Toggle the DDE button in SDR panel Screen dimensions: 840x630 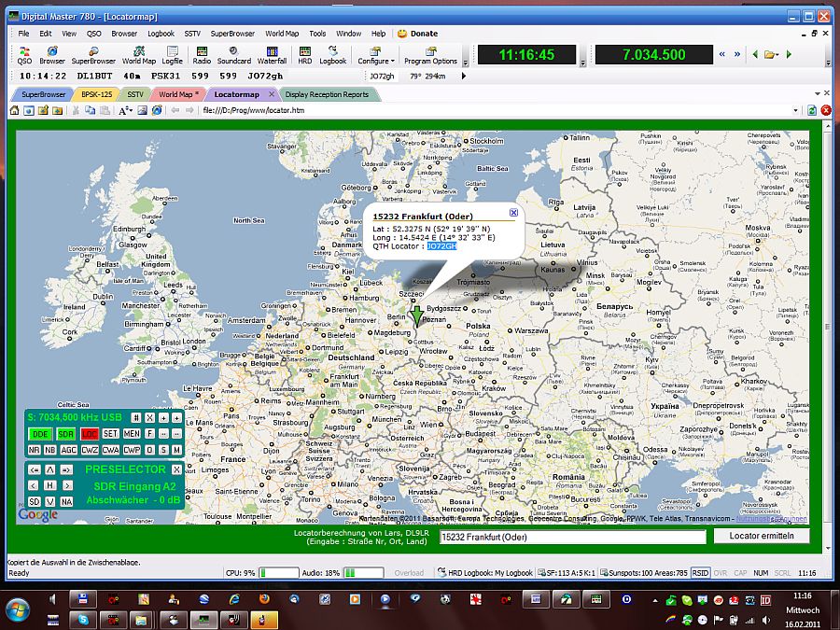tap(40, 434)
